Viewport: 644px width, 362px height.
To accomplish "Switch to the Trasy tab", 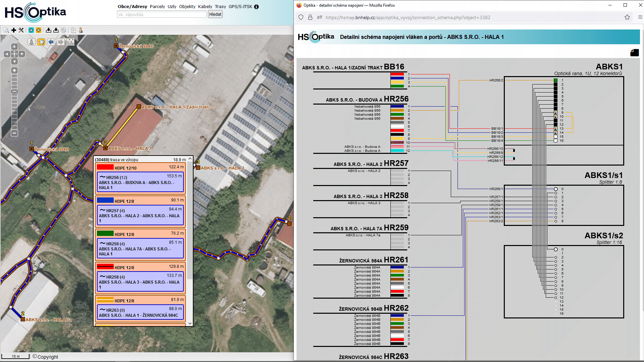I will point(220,7).
